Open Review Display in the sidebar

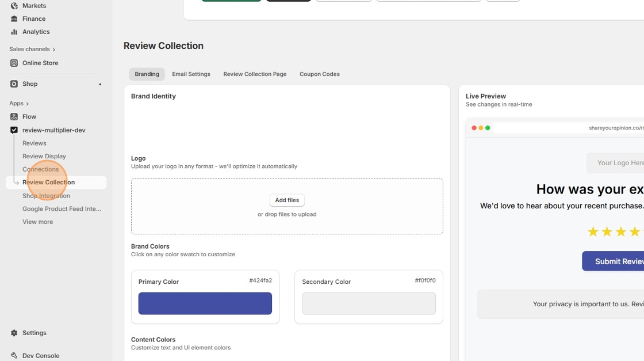44,157
